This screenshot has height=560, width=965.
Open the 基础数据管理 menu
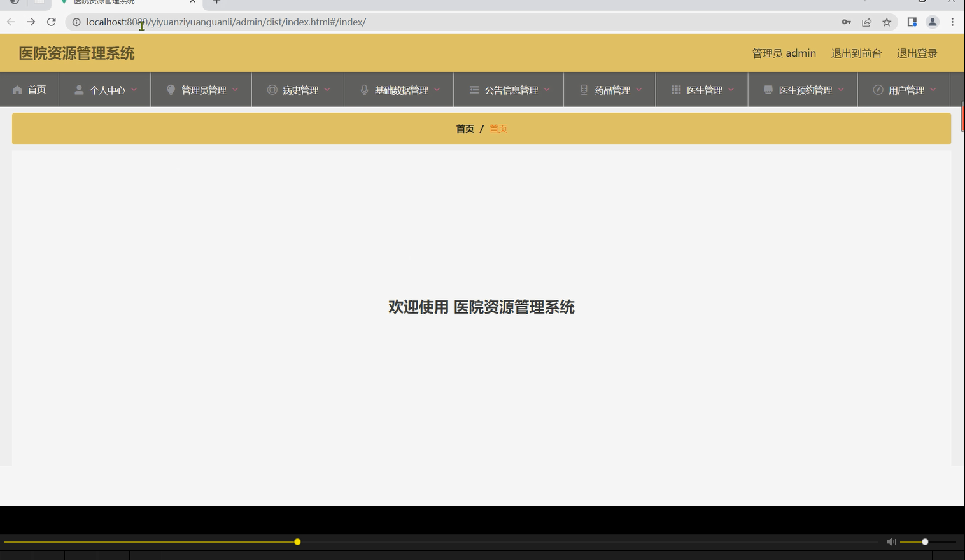coord(399,90)
